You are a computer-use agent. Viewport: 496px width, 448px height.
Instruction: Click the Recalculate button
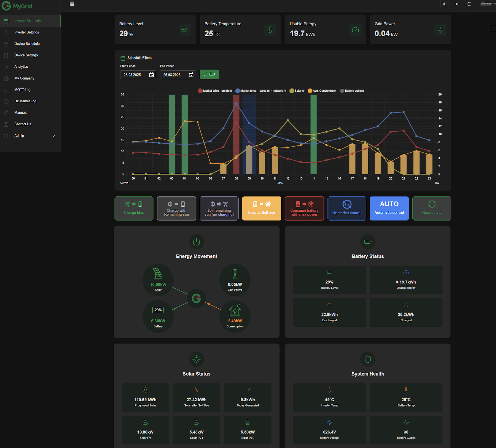pos(432,208)
